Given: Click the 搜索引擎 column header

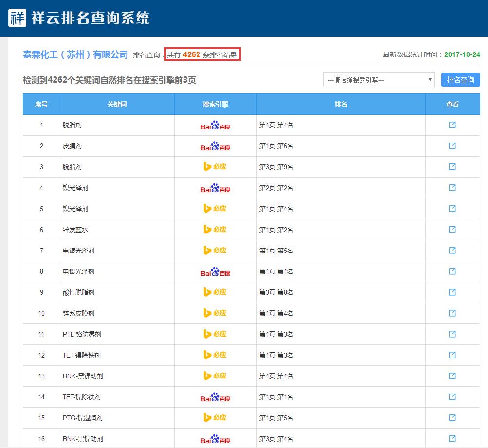Looking at the screenshot, I should (x=216, y=104).
